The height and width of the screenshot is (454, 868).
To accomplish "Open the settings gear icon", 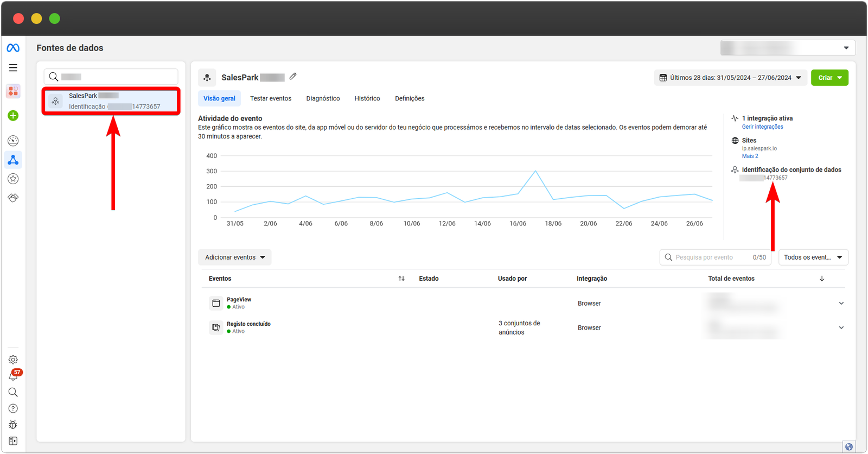I will point(13,360).
